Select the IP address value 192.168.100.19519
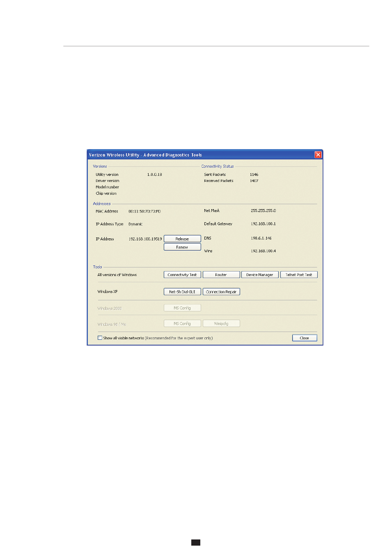The width and height of the screenshot is (392, 560). click(145, 239)
